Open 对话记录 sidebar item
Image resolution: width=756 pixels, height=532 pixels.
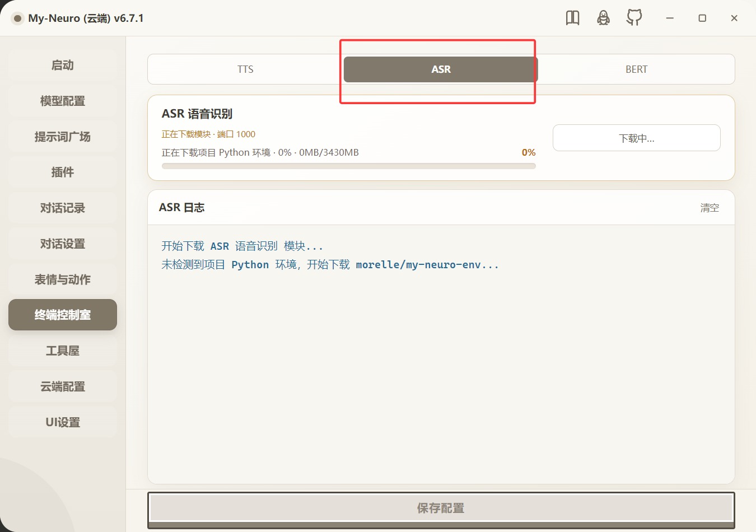tap(63, 208)
